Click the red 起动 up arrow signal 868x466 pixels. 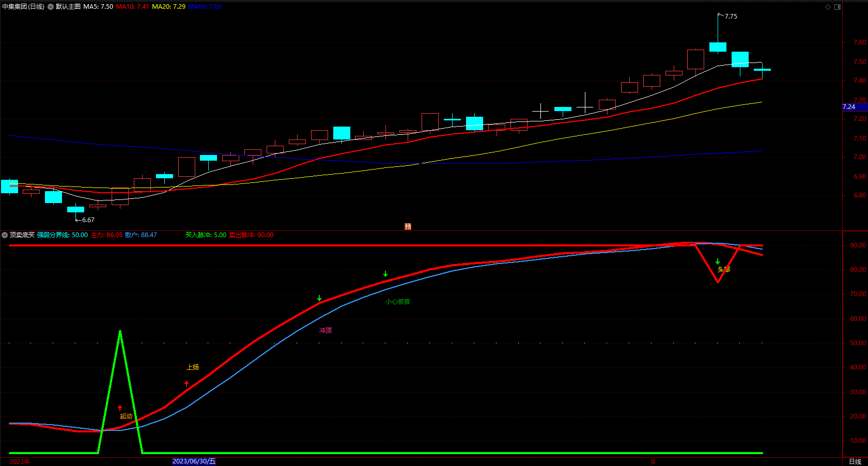point(120,408)
